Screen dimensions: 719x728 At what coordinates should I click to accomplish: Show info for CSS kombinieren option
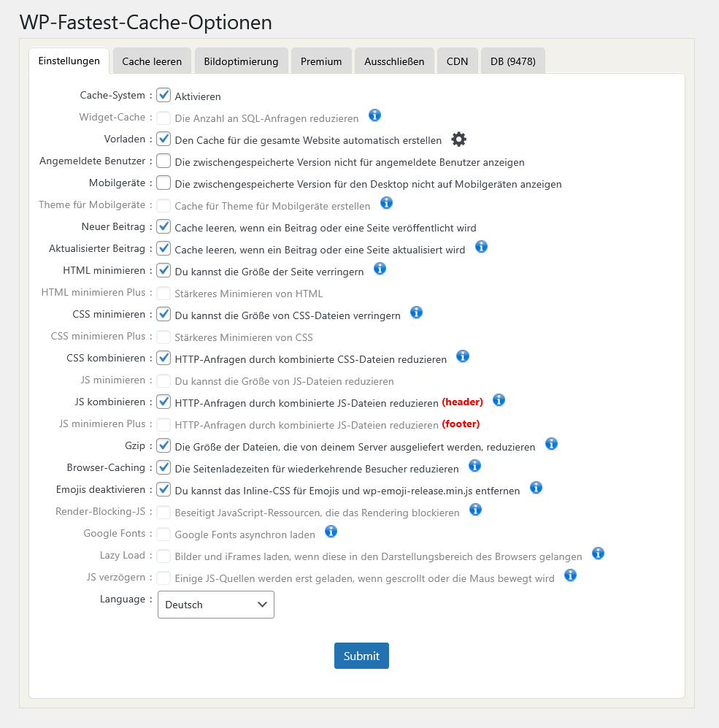[x=462, y=356]
